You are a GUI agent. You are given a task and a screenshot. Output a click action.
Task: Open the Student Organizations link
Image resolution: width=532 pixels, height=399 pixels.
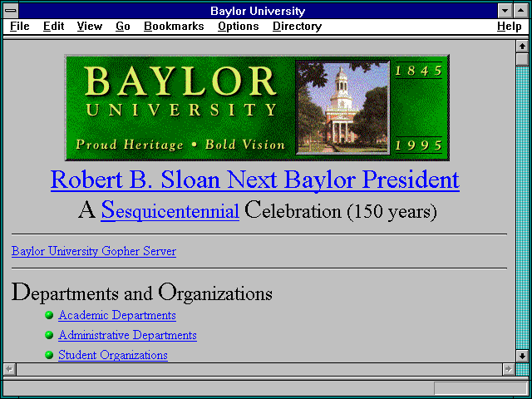[113, 355]
